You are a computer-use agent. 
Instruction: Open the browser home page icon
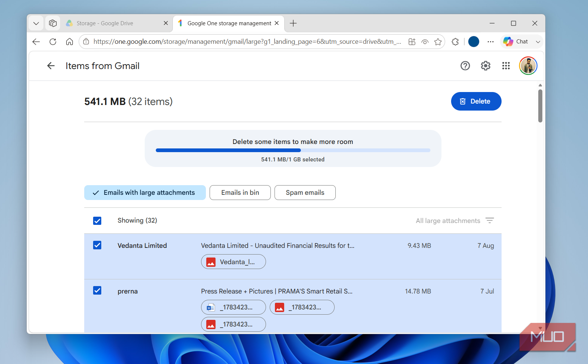point(69,42)
